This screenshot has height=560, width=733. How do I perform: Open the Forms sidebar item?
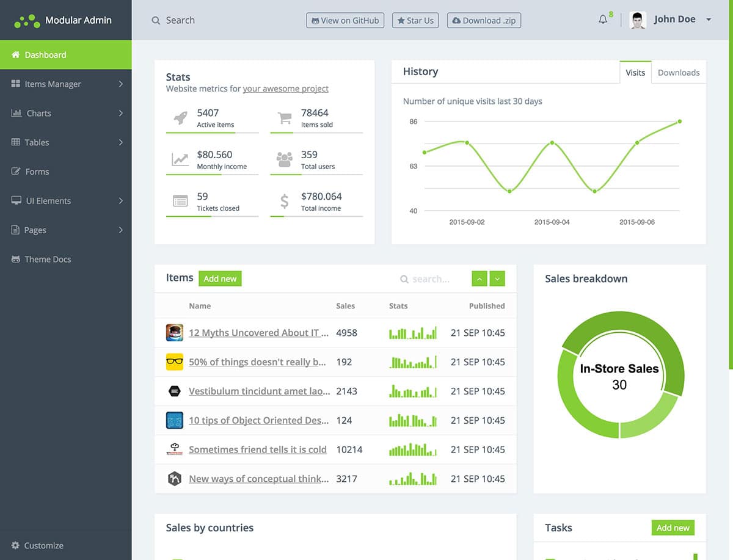coord(37,172)
